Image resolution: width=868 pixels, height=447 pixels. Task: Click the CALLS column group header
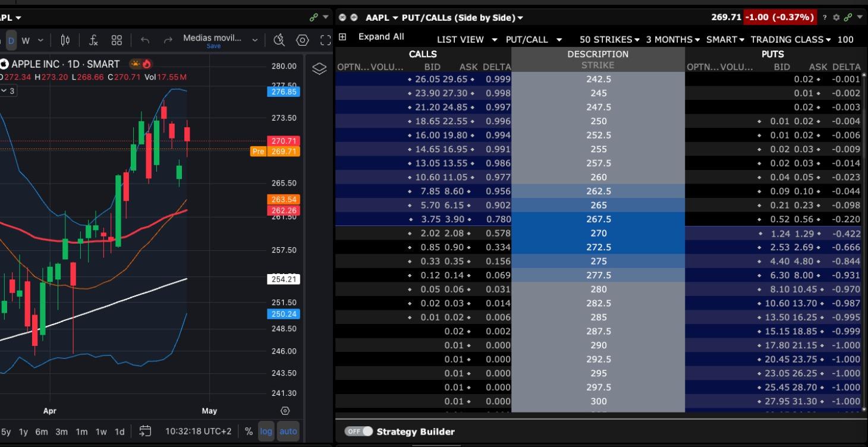423,54
